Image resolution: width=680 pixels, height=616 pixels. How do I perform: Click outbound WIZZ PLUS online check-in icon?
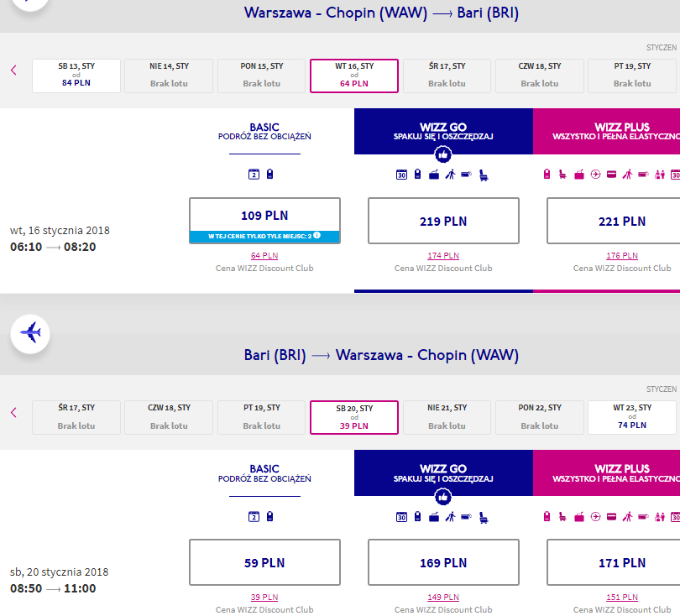pyautogui.click(x=595, y=175)
